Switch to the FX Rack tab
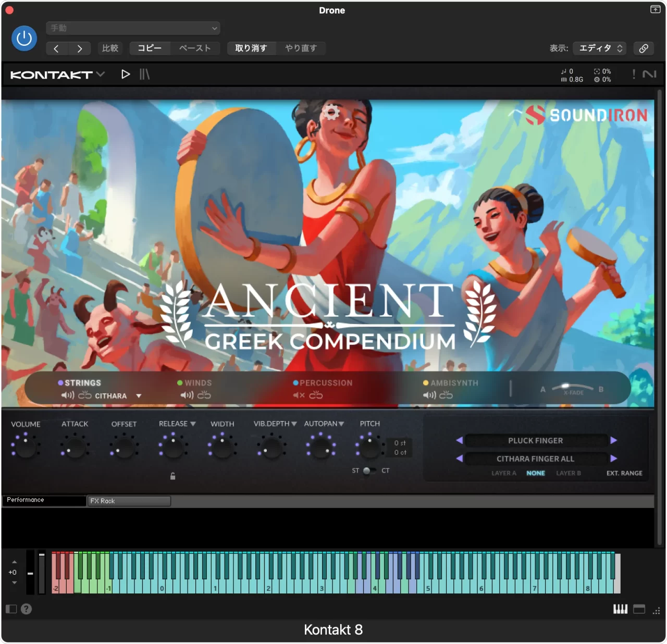The width and height of the screenshot is (667, 644). click(129, 501)
